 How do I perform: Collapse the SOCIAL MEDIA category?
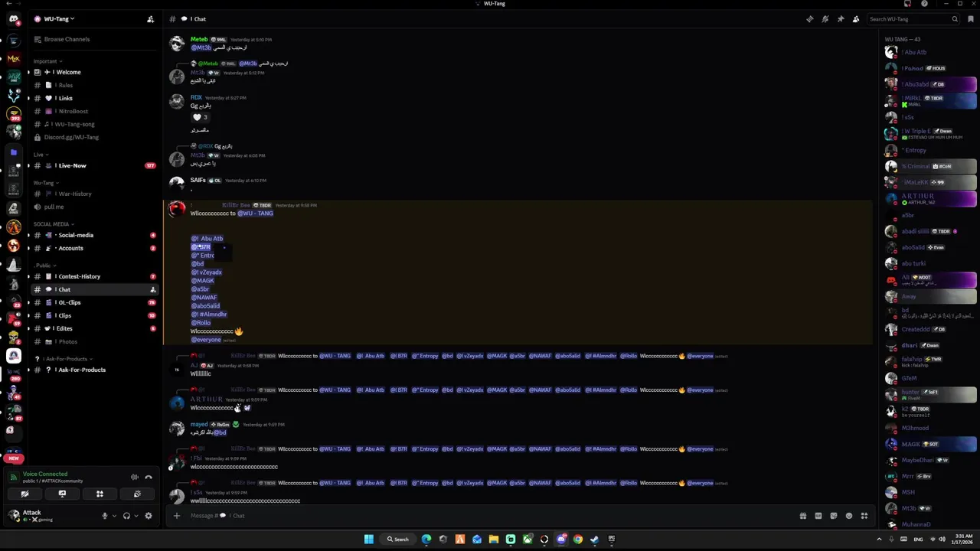[x=54, y=224]
